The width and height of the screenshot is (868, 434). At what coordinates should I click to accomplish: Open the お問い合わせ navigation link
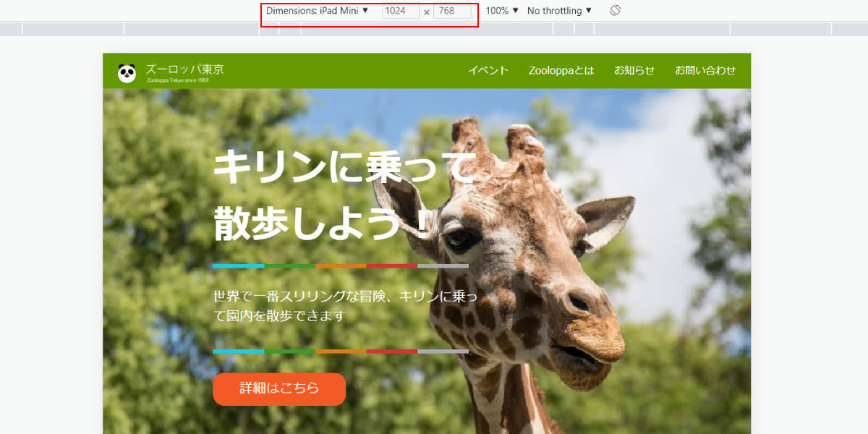click(705, 70)
